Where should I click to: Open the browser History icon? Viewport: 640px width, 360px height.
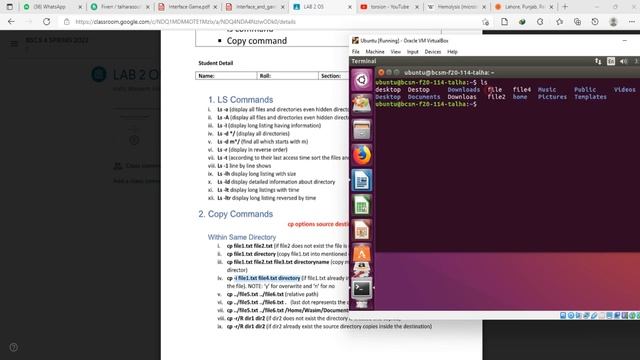(595, 22)
